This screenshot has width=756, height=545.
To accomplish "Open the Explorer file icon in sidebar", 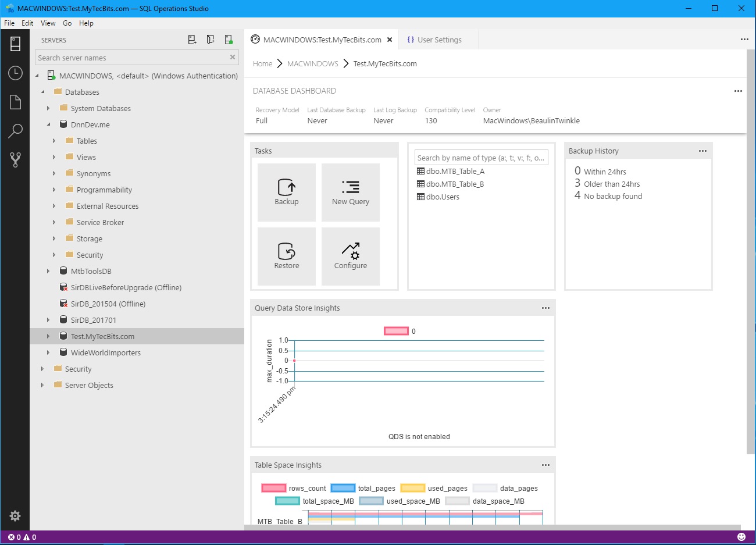I will pyautogui.click(x=15, y=102).
